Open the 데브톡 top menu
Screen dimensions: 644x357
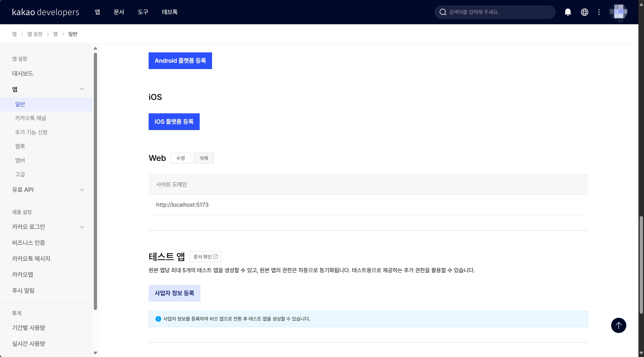(x=170, y=12)
